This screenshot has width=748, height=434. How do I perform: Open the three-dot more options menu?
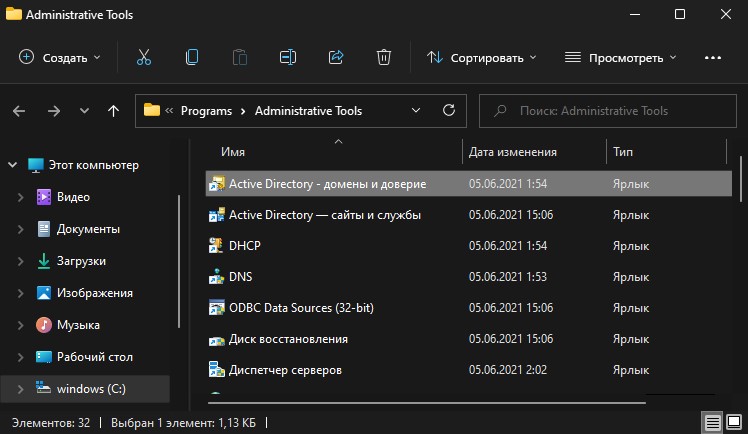(713, 58)
